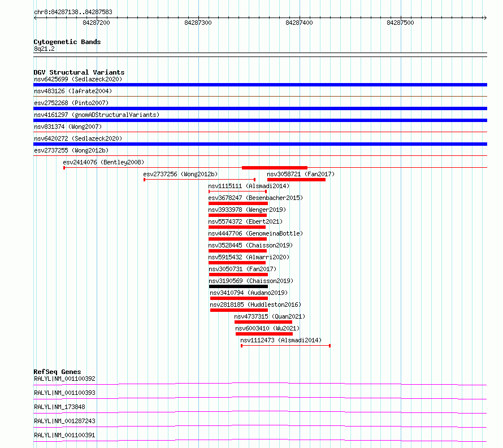The height and width of the screenshot is (448, 503).
Task: Open gene RALYL|NM_173848
Action: 60,407
